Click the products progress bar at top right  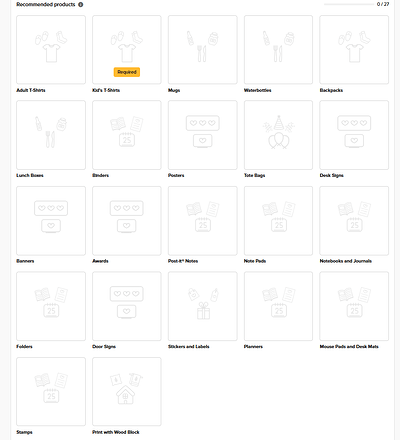(349, 4)
